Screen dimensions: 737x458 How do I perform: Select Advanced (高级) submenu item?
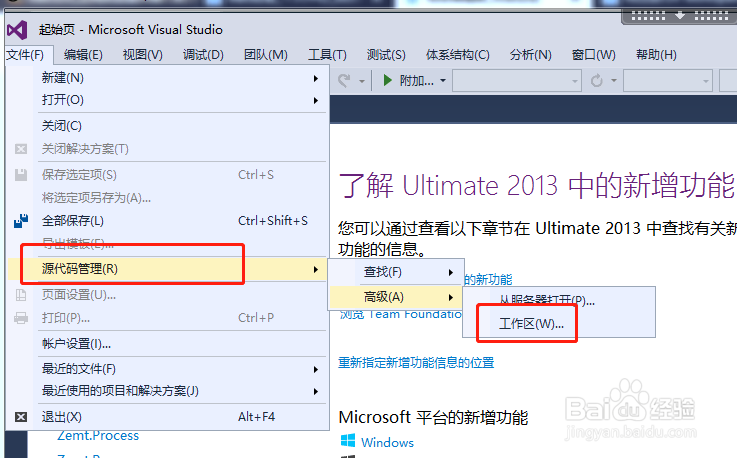[396, 297]
